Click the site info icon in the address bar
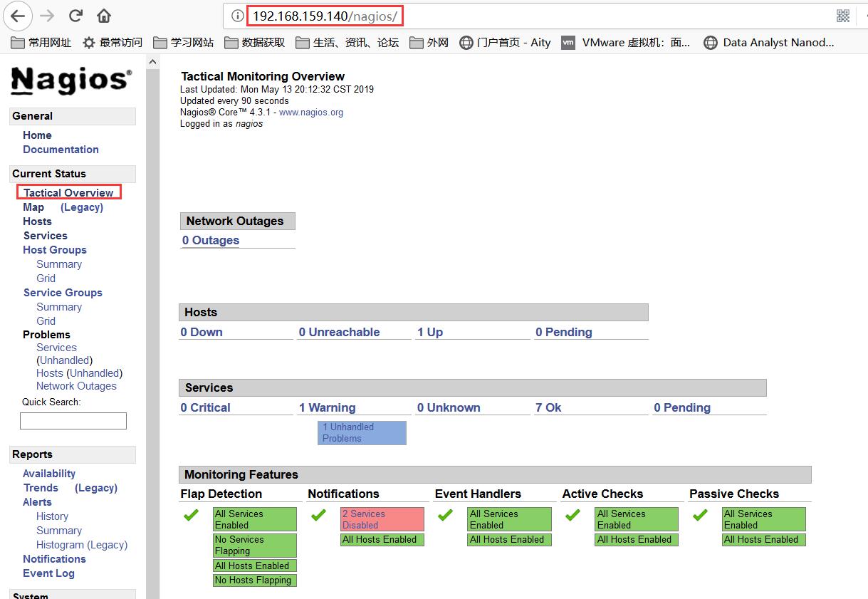The height and width of the screenshot is (599, 868). [x=238, y=16]
